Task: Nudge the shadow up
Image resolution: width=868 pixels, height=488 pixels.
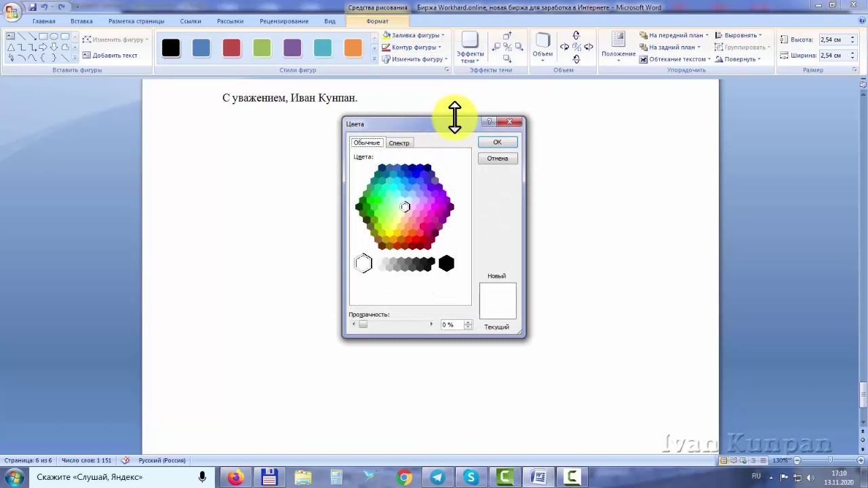Action: (508, 36)
